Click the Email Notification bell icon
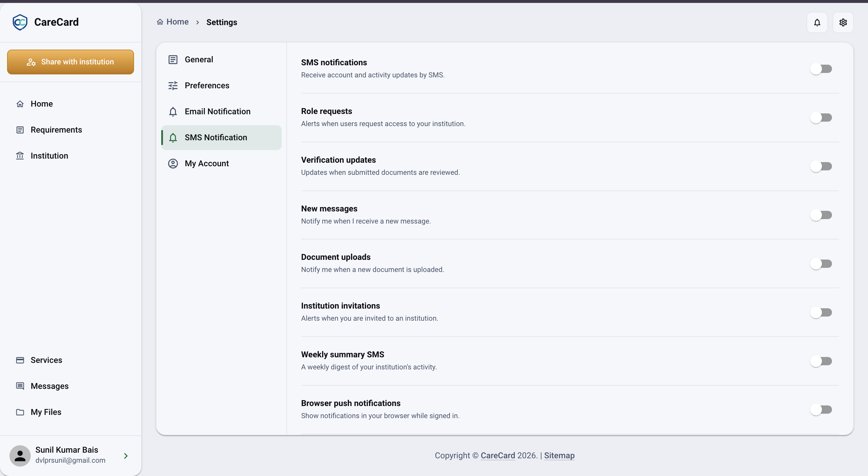The width and height of the screenshot is (868, 476). [x=173, y=112]
